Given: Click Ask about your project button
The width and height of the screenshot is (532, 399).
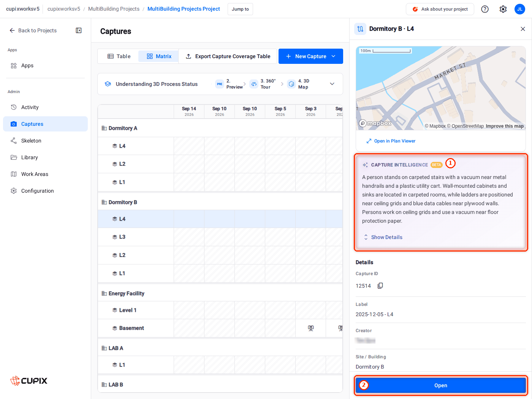Looking at the screenshot, I should 440,9.
